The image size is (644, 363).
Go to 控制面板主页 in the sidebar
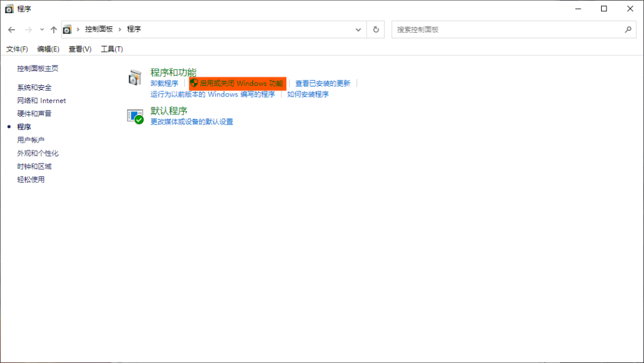[x=38, y=69]
